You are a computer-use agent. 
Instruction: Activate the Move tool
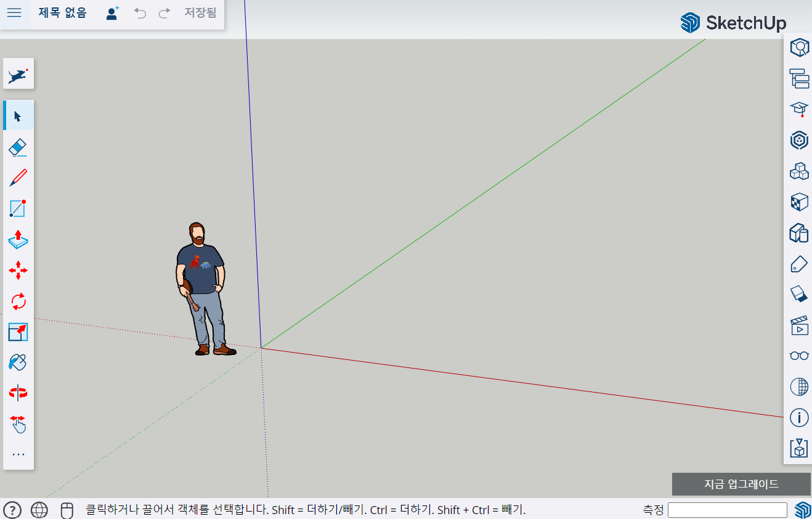pyautogui.click(x=18, y=270)
